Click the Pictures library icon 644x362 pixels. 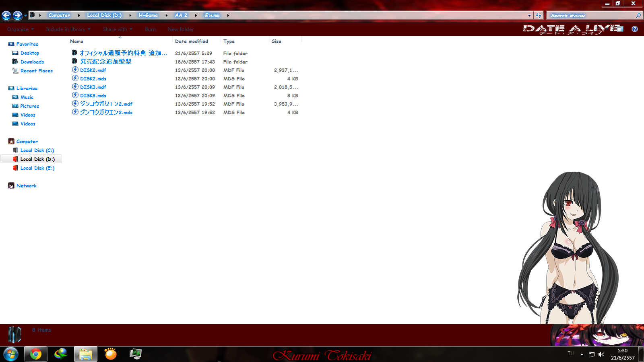15,106
